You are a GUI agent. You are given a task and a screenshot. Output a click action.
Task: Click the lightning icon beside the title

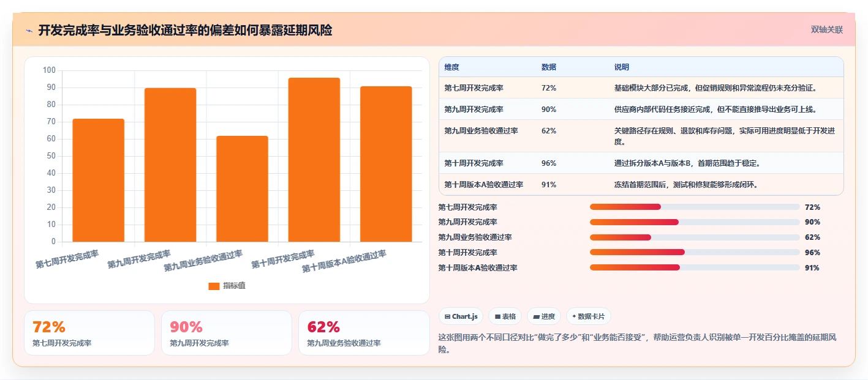(x=29, y=30)
